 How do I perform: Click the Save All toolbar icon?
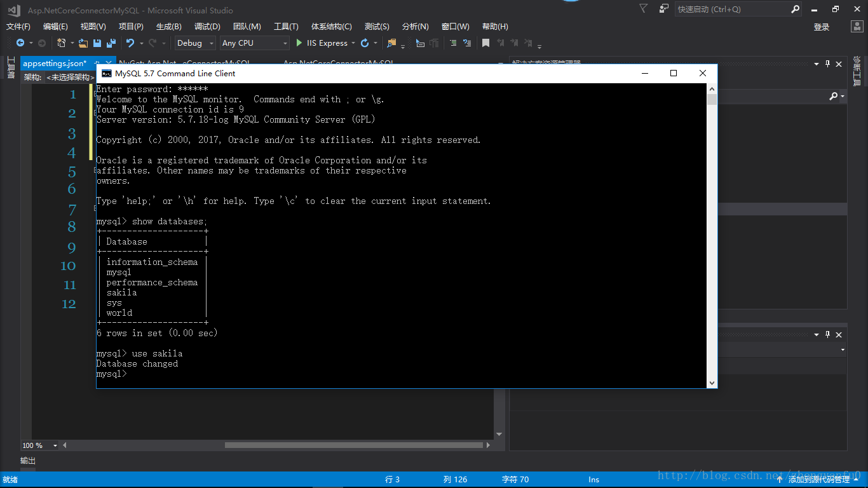pyautogui.click(x=111, y=43)
